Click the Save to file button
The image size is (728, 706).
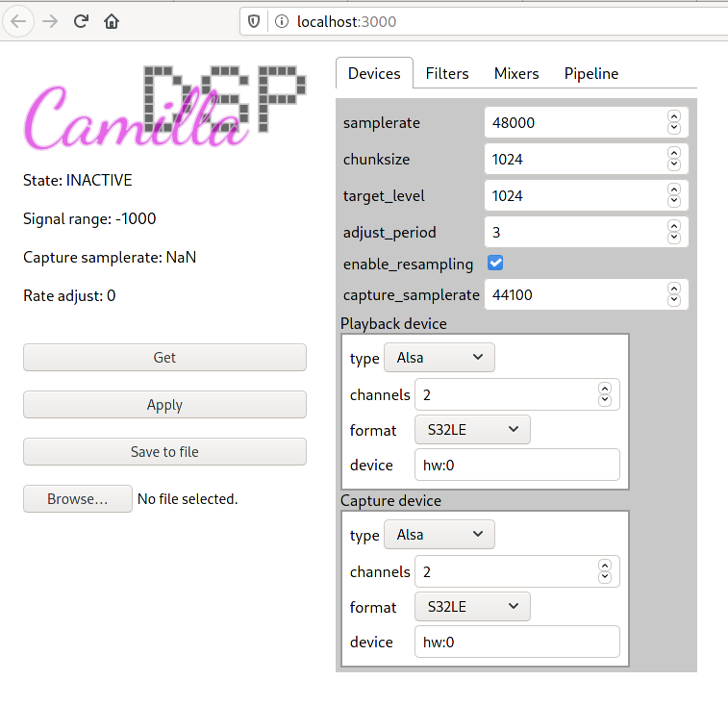point(164,451)
